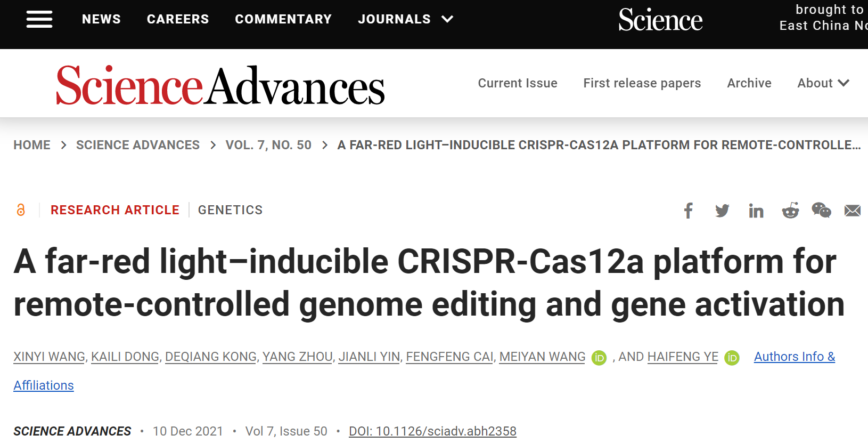Viewport: 868px width, 443px height.
Task: Share article on Facebook
Action: pyautogui.click(x=689, y=211)
